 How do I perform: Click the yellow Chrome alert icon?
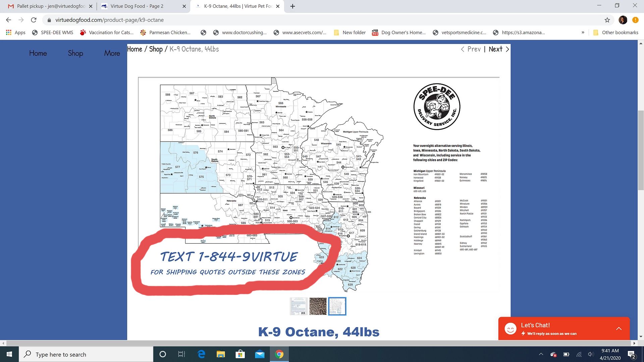coord(635,20)
